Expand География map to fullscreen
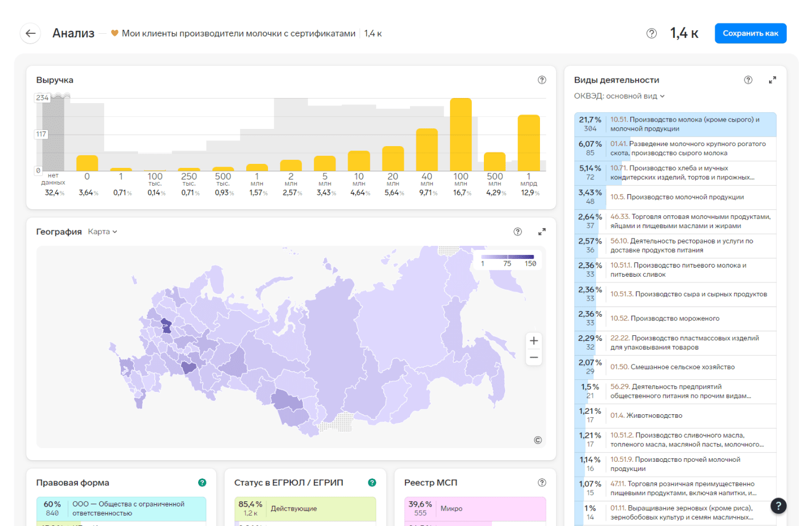The width and height of the screenshot is (812, 526). click(x=542, y=231)
